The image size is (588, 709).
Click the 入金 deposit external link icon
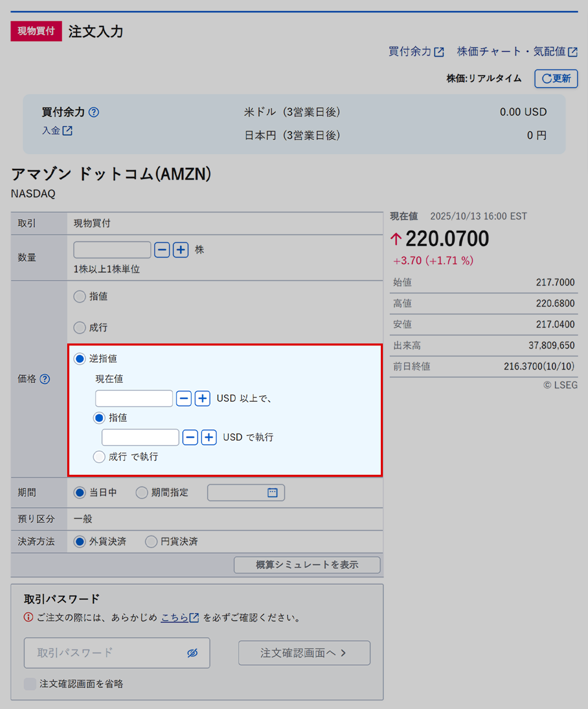point(68,131)
